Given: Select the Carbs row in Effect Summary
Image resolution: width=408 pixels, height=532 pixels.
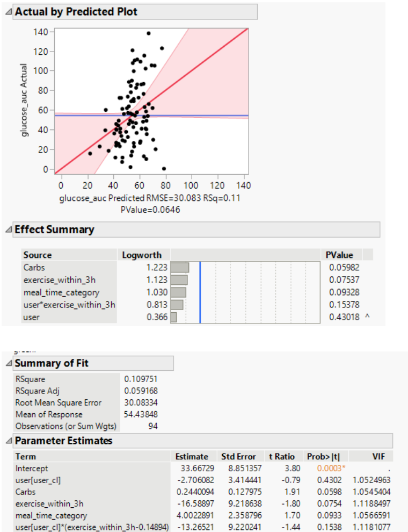Looking at the screenshot, I should (x=34, y=267).
